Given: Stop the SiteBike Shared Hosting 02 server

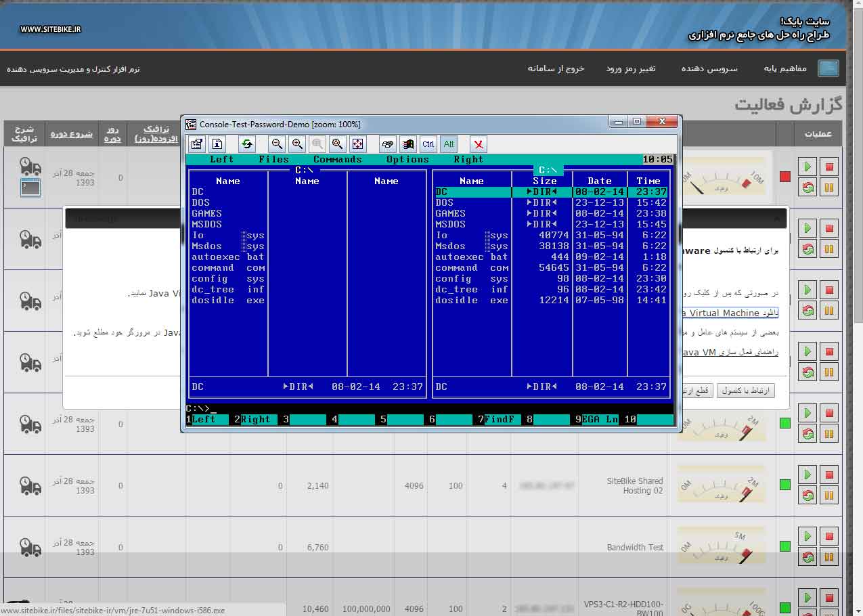Looking at the screenshot, I should (829, 475).
